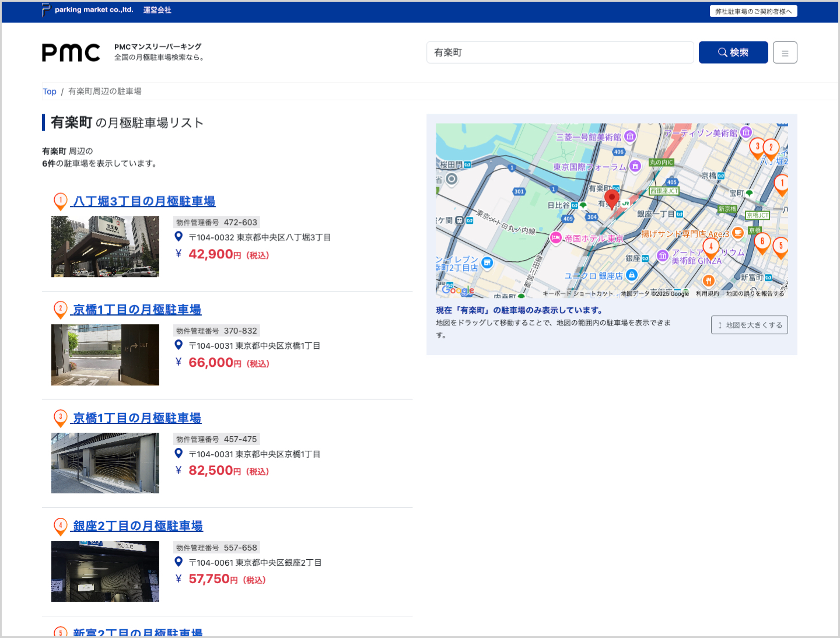Open the hamburger menu button
The height and width of the screenshot is (638, 840).
pos(785,52)
